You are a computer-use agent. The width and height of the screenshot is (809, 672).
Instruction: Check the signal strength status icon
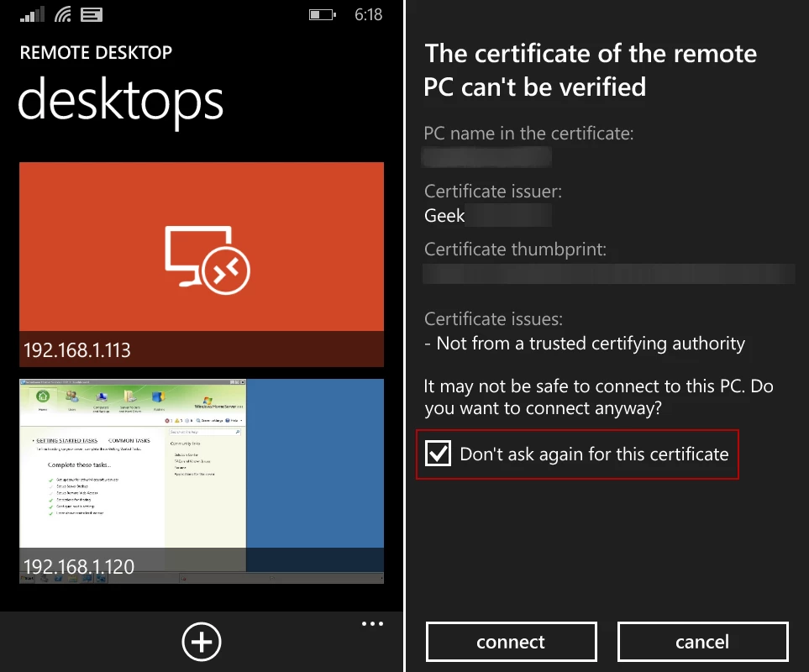(32, 14)
